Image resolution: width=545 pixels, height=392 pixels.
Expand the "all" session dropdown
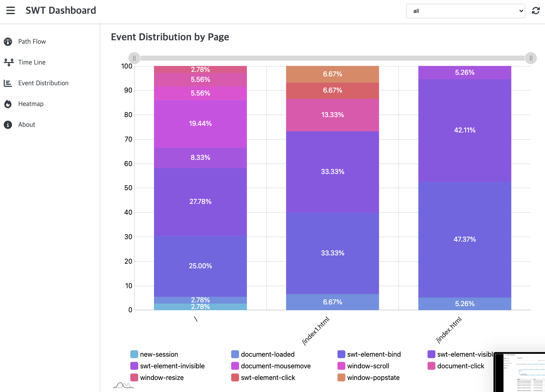pyautogui.click(x=466, y=11)
